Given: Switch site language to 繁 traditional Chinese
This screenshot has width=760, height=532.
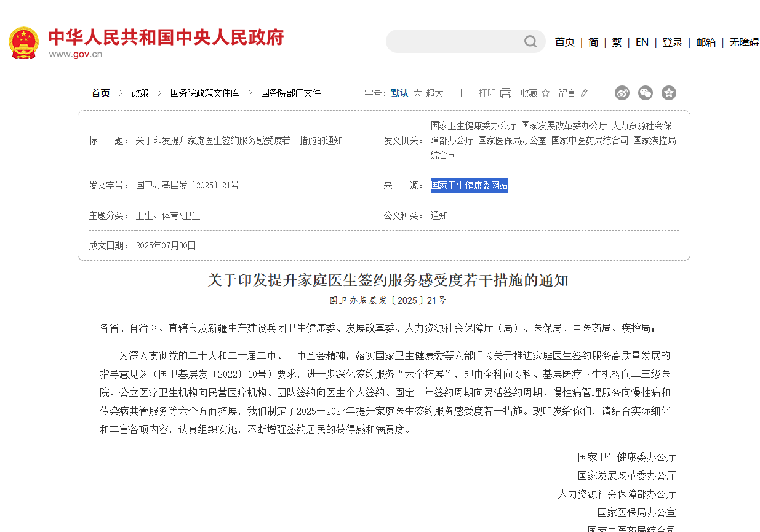Looking at the screenshot, I should tap(617, 42).
